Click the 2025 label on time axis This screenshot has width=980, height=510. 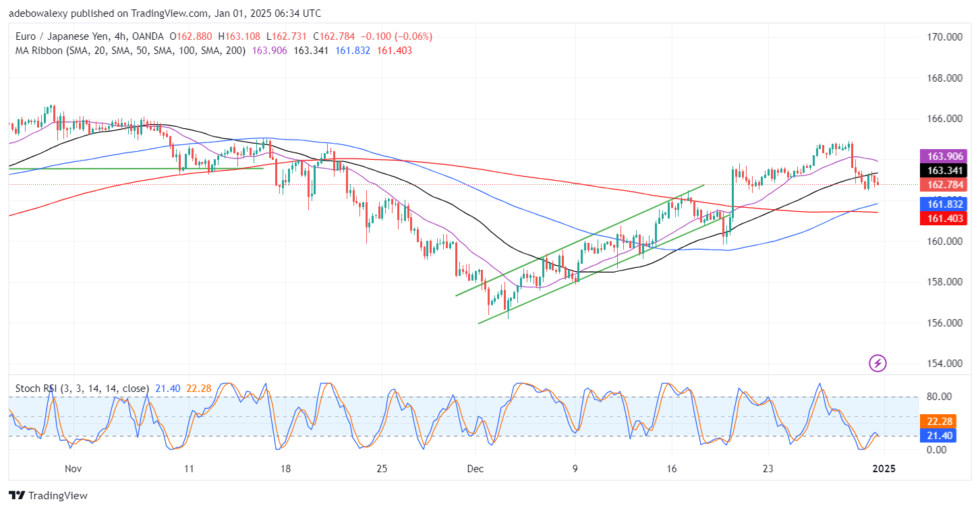tap(883, 469)
